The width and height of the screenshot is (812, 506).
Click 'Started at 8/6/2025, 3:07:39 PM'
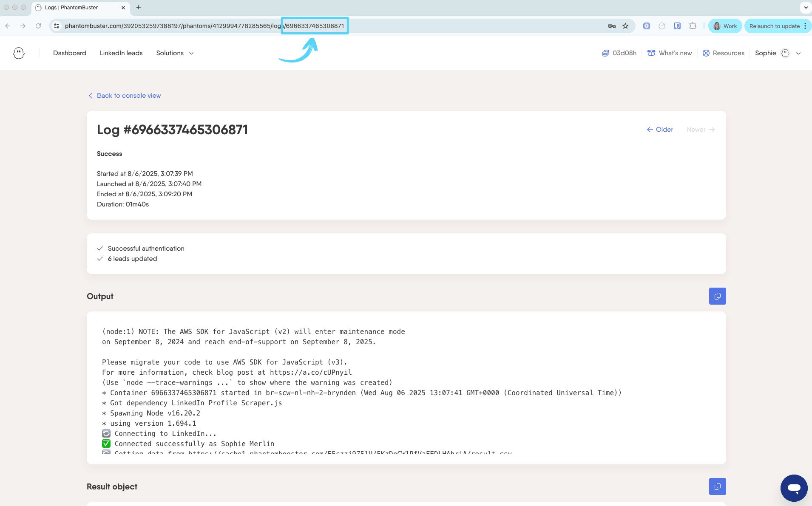pos(145,174)
